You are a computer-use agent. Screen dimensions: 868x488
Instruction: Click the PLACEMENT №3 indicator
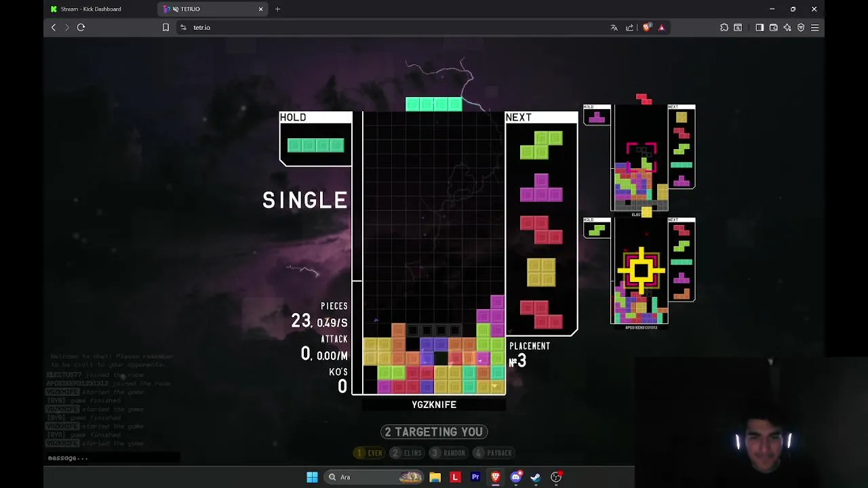tap(529, 355)
